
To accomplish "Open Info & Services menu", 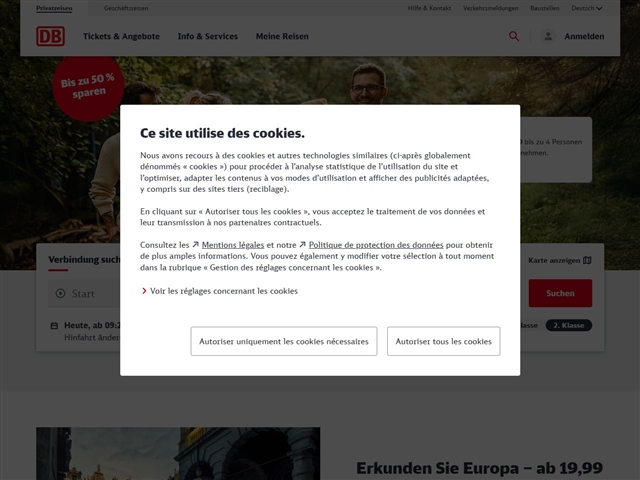I will [208, 36].
